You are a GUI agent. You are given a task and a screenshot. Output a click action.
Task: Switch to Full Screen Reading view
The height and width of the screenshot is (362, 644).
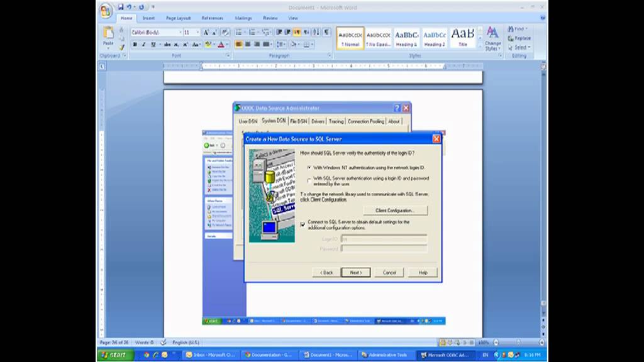click(x=450, y=343)
